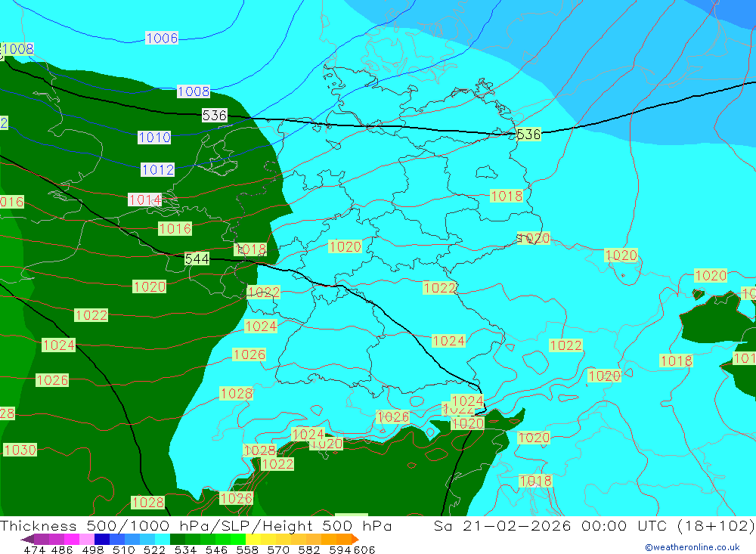Image resolution: width=756 pixels, height=554 pixels.
Task: Click the UTC text in the caption
Action: 652,525
